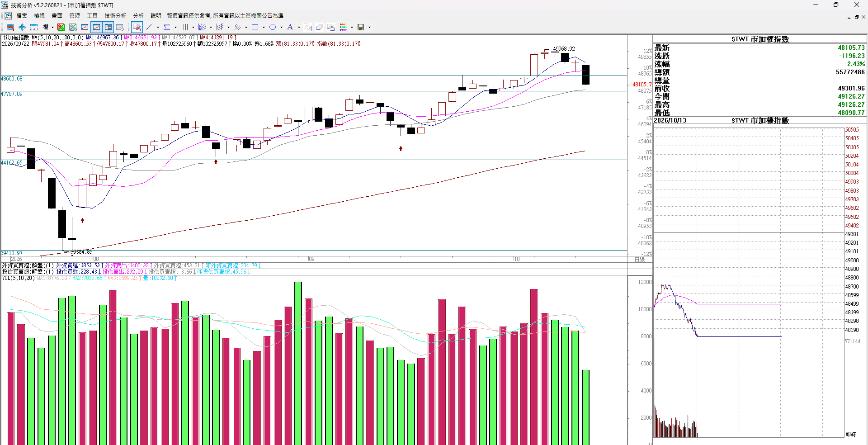Toggle the highlighted chart panel button
Screen dimensions: 868x445
point(96,27)
